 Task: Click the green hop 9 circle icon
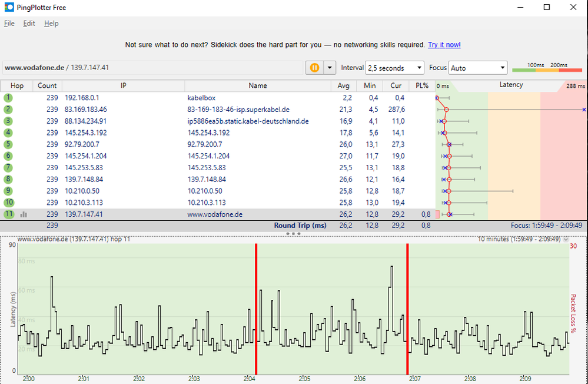(x=8, y=191)
